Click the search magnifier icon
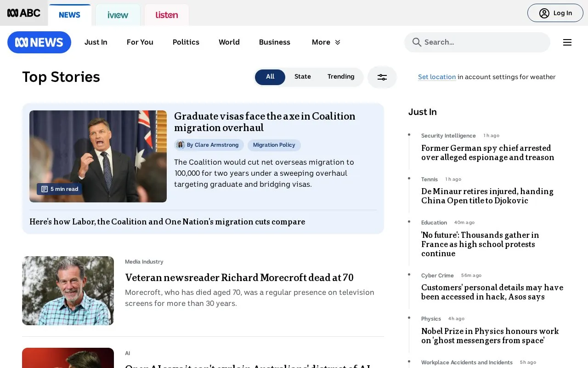This screenshot has width=588, height=368. 417,42
